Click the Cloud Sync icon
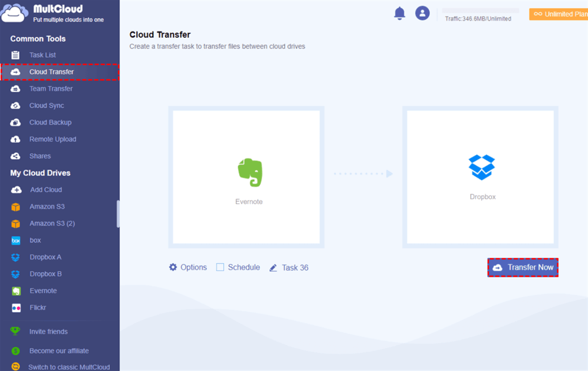The height and width of the screenshot is (371, 588). point(16,105)
